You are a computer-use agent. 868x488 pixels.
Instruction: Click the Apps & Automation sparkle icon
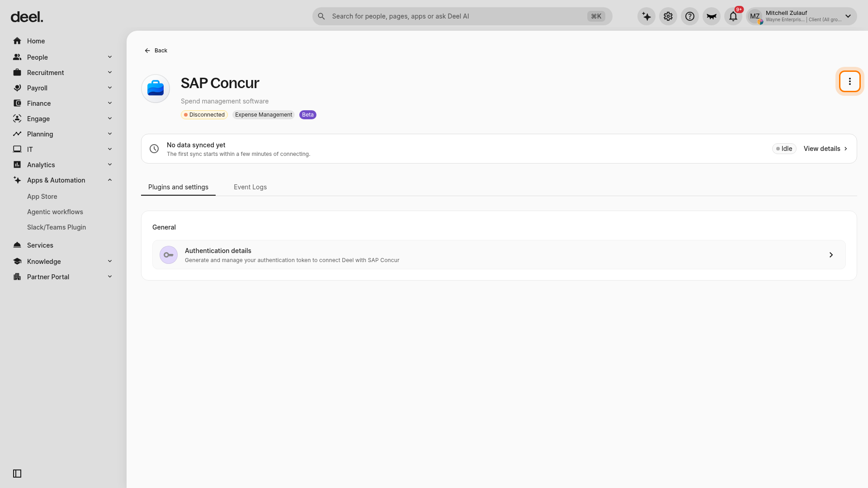pyautogui.click(x=17, y=180)
